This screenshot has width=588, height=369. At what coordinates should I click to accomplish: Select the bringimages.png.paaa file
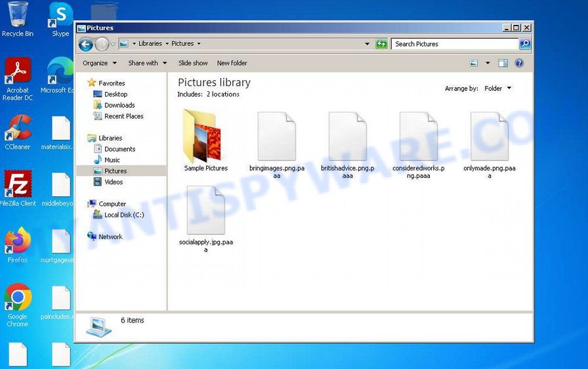pyautogui.click(x=277, y=137)
